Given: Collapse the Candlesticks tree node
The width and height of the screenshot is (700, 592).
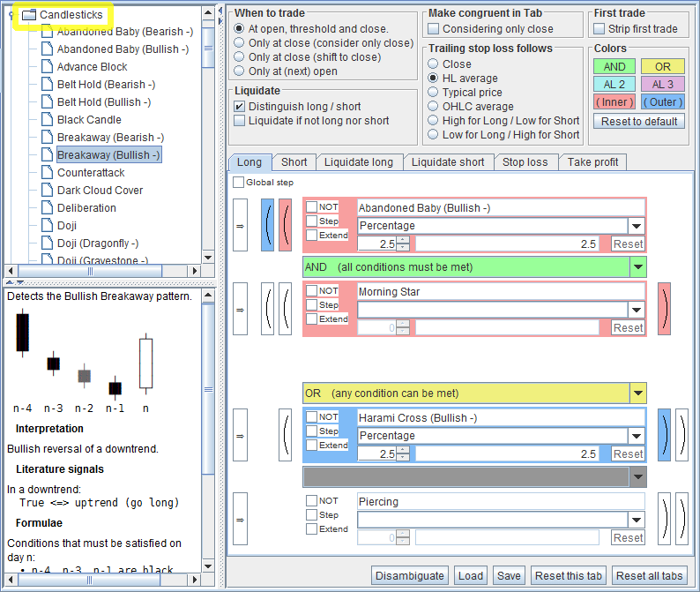Looking at the screenshot, I should point(11,15).
